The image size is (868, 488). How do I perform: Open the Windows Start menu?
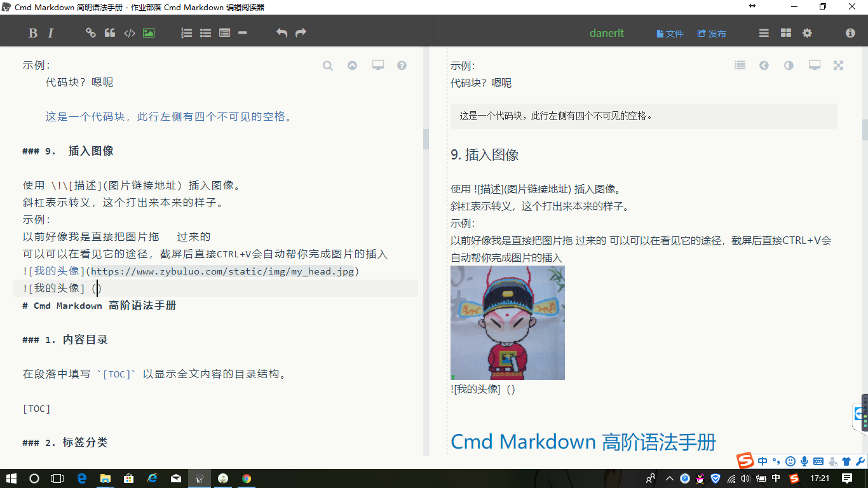pos(11,478)
